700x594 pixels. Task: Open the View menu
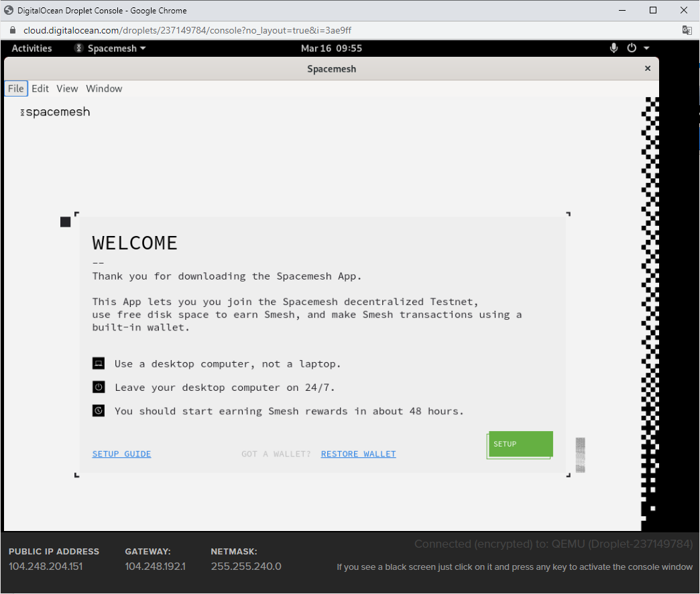67,88
